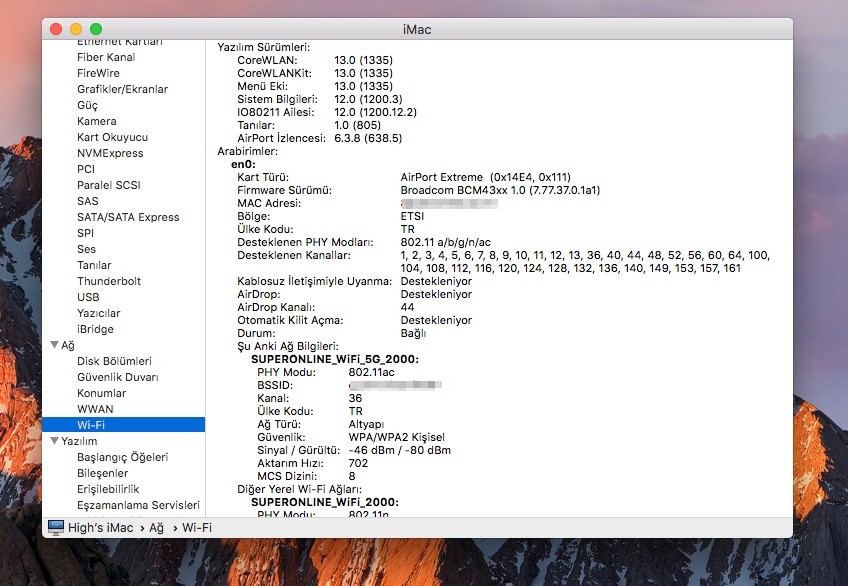
Task: Select Wi-Fi in the sidebar
Action: tap(91, 425)
